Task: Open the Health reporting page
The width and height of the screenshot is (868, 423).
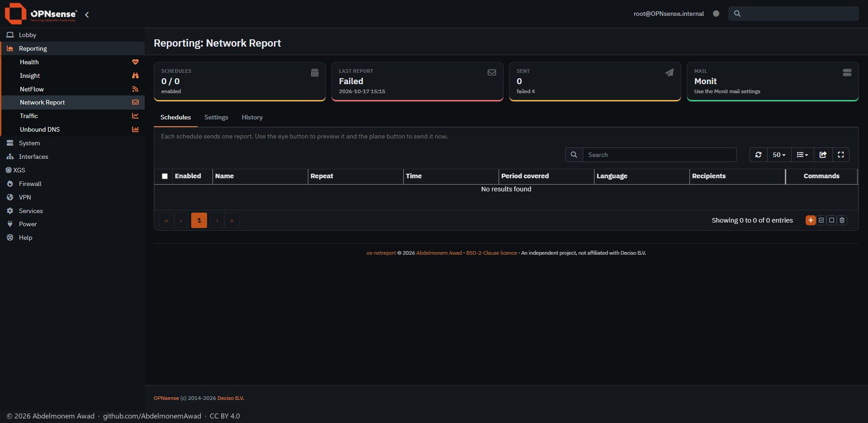Action: point(73,62)
